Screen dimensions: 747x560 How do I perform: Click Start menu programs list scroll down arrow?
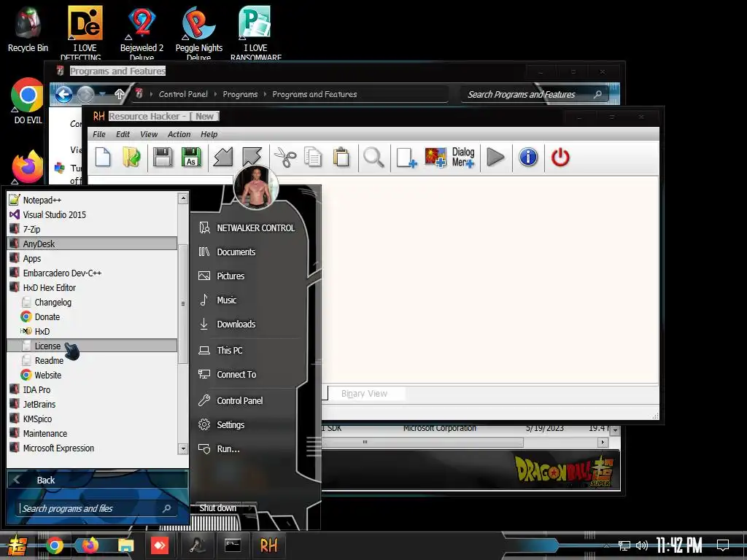click(183, 448)
